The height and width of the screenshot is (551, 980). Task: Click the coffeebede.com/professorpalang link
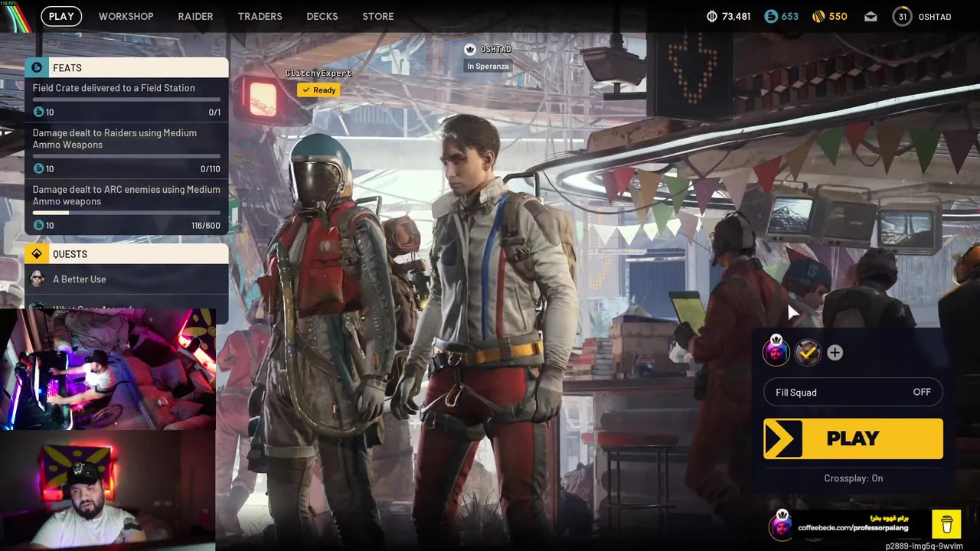click(853, 528)
